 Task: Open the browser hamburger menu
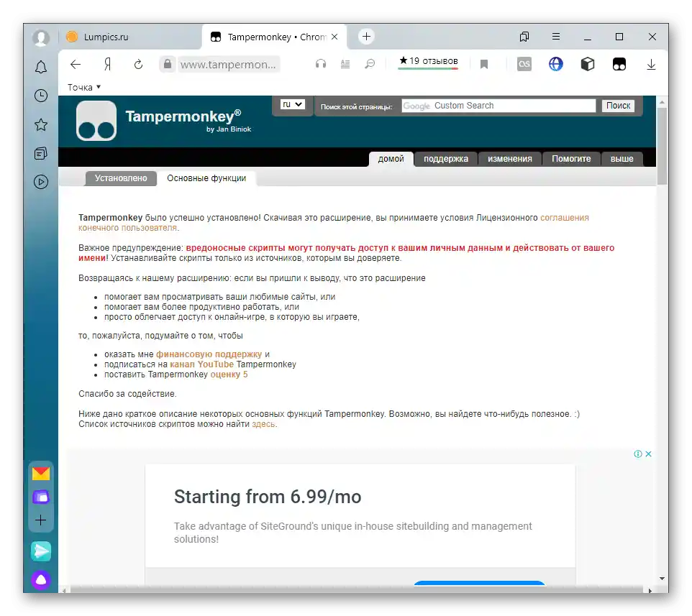(556, 37)
